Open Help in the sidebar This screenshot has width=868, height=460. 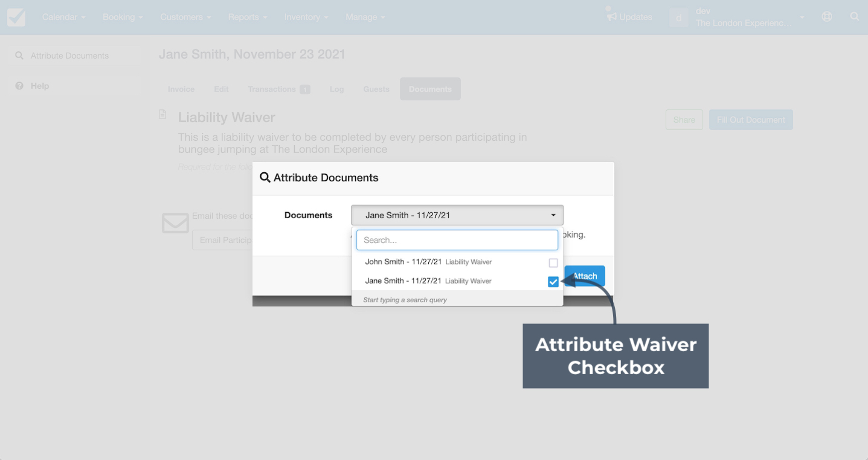point(74,86)
